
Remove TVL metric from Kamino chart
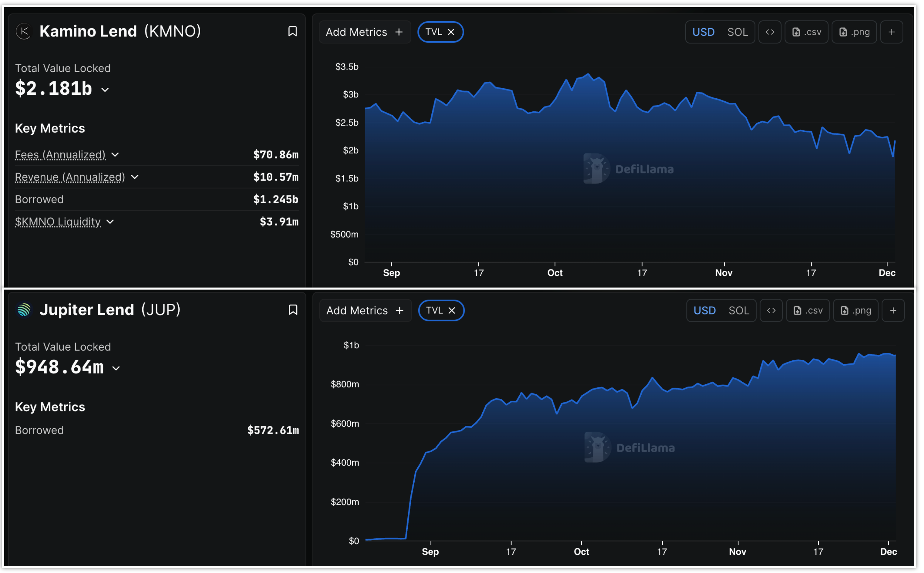[x=451, y=32]
